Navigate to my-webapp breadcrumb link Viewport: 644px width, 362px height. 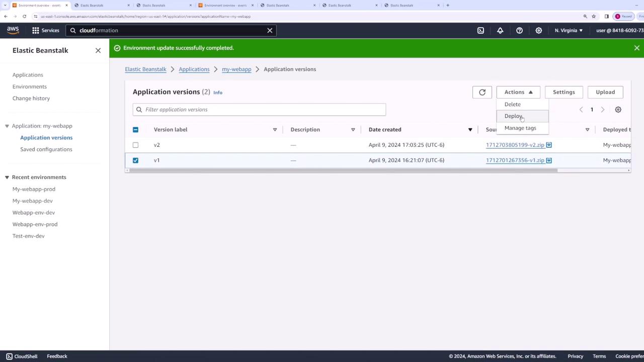tap(236, 69)
